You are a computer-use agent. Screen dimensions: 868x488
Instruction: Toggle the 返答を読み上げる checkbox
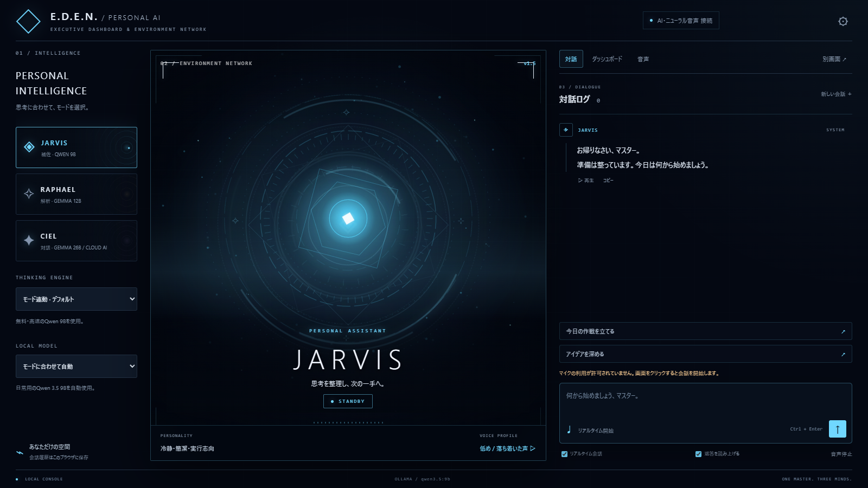[698, 454]
